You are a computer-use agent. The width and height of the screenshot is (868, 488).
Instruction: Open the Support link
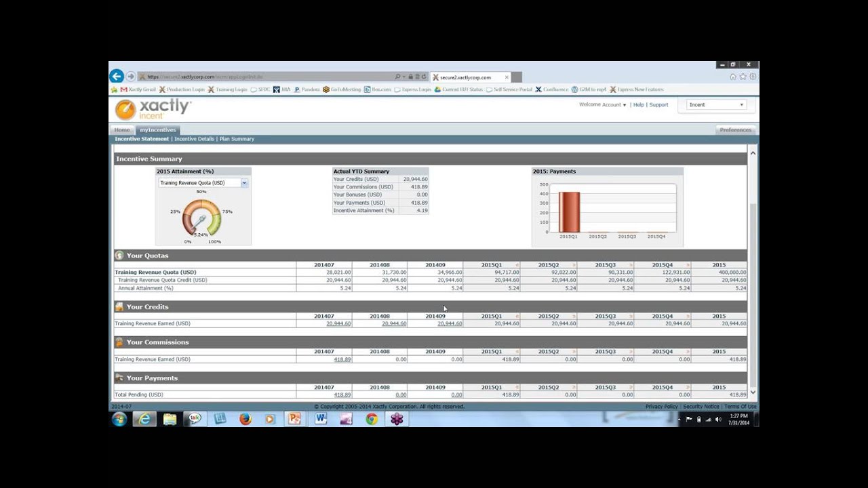[658, 105]
